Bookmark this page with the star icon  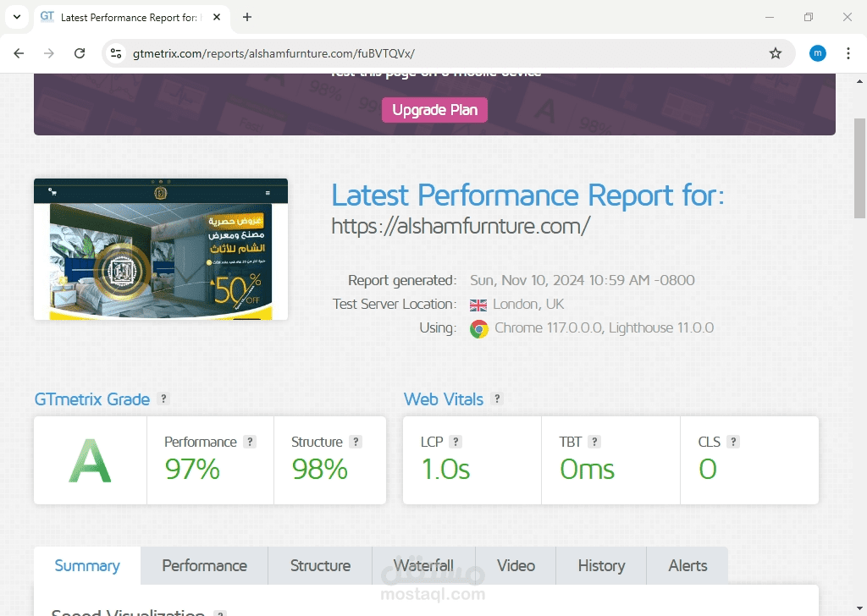coord(776,53)
